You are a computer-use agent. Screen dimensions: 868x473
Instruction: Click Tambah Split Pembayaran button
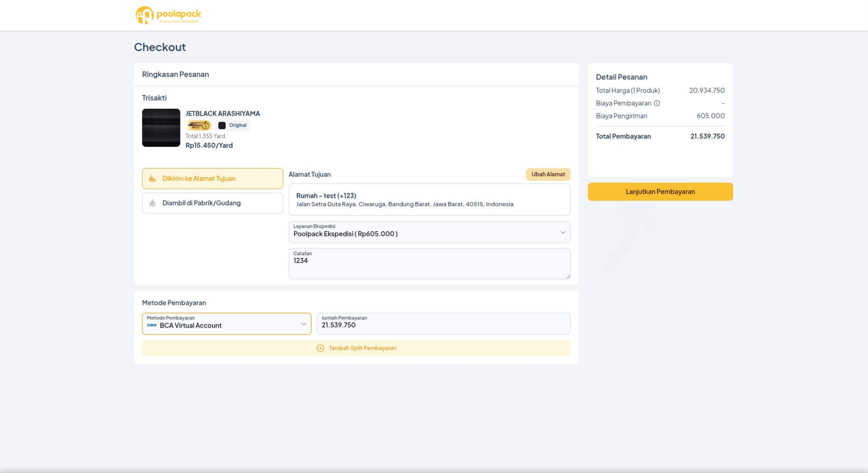tap(356, 348)
